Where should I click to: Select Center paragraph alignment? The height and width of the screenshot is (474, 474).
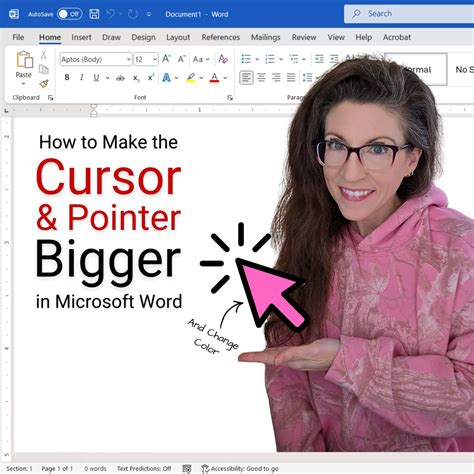click(x=261, y=78)
